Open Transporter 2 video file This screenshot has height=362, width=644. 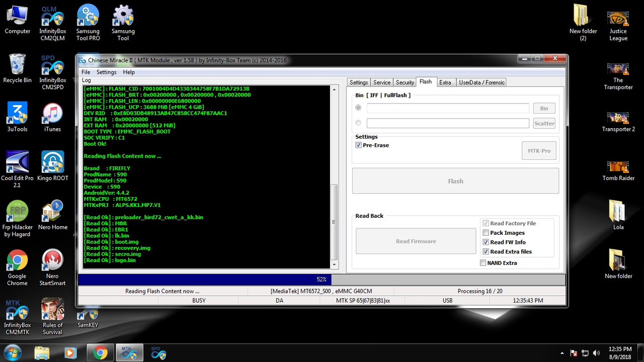point(618,121)
